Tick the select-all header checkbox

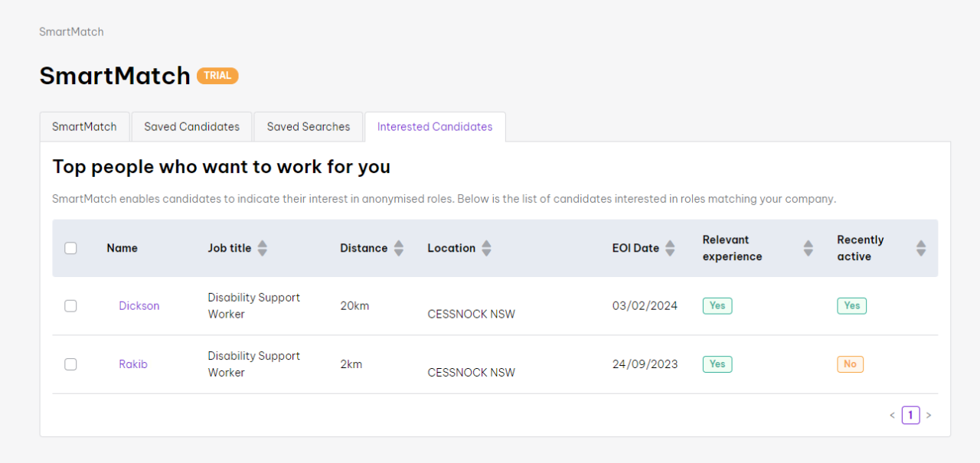70,248
